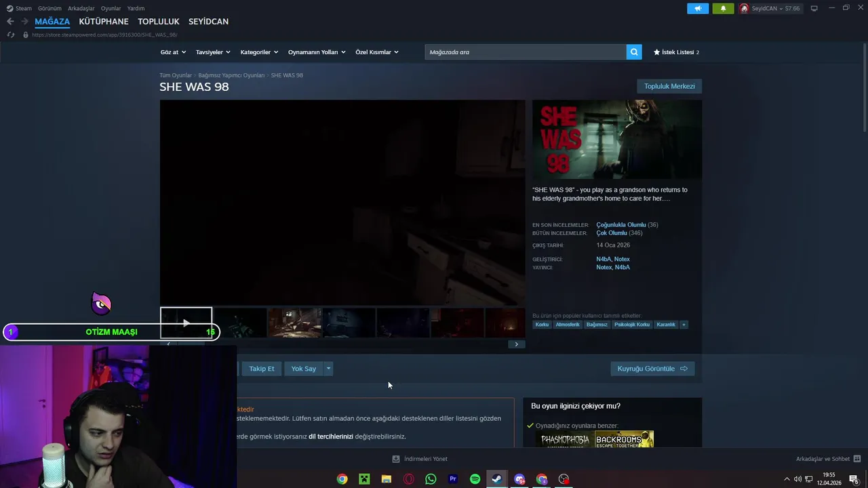Viewport: 868px width, 488px height.
Task: Expand the Kategoriler dropdown
Action: pos(259,52)
